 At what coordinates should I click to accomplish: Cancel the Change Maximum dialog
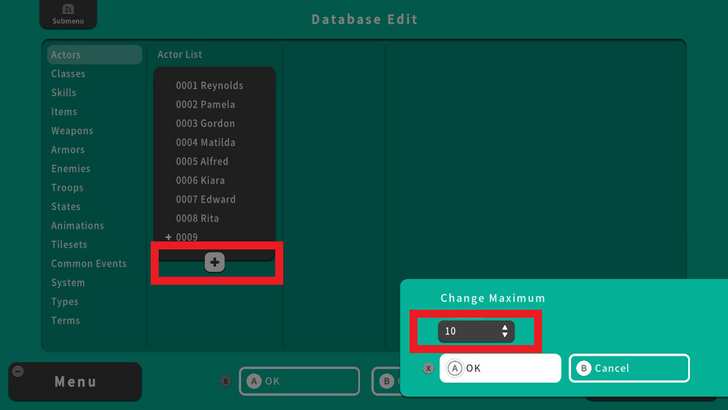pos(629,368)
